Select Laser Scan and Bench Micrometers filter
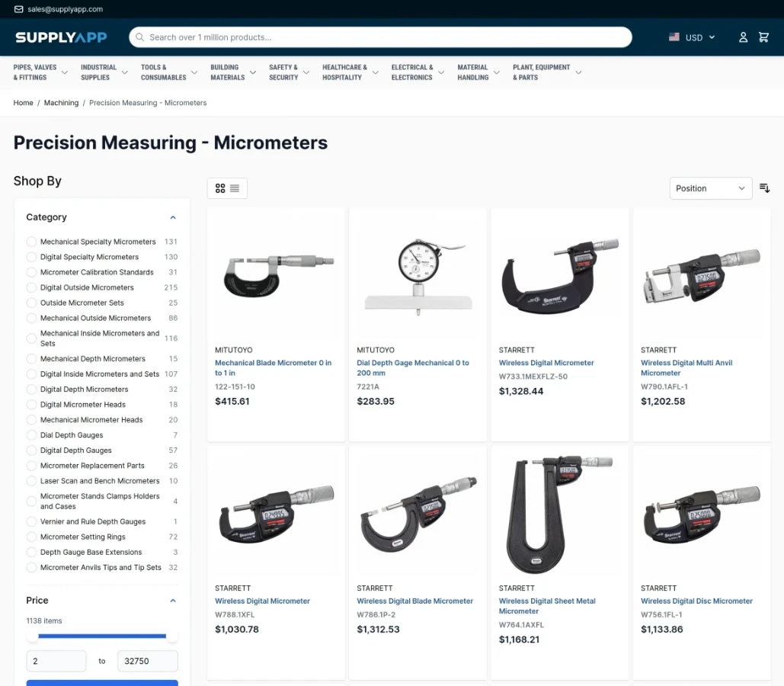Viewport: 784px width, 686px height. point(31,481)
